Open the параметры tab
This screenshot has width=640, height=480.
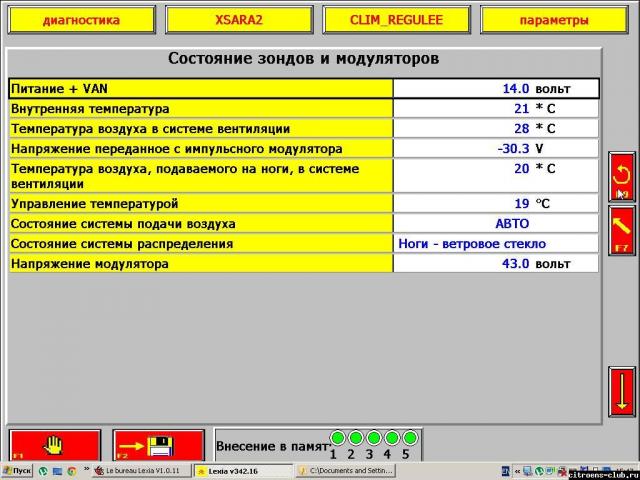pos(554,20)
